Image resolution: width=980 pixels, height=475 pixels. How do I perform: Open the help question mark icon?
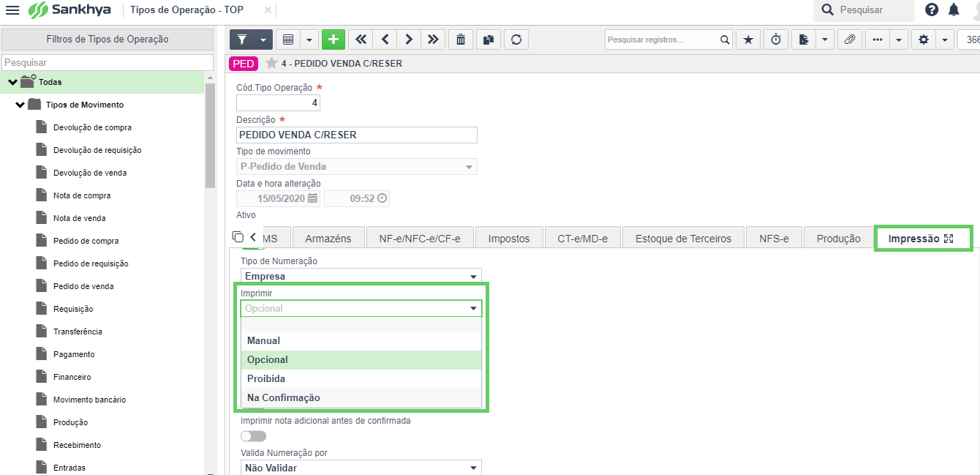point(932,10)
